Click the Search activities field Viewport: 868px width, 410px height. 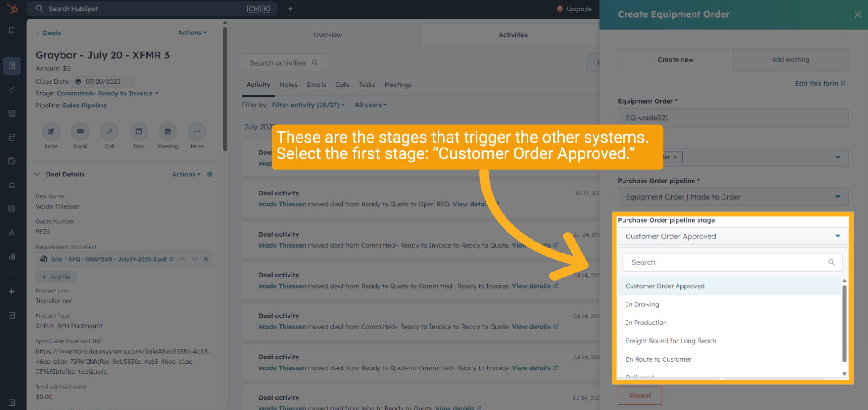pyautogui.click(x=284, y=63)
